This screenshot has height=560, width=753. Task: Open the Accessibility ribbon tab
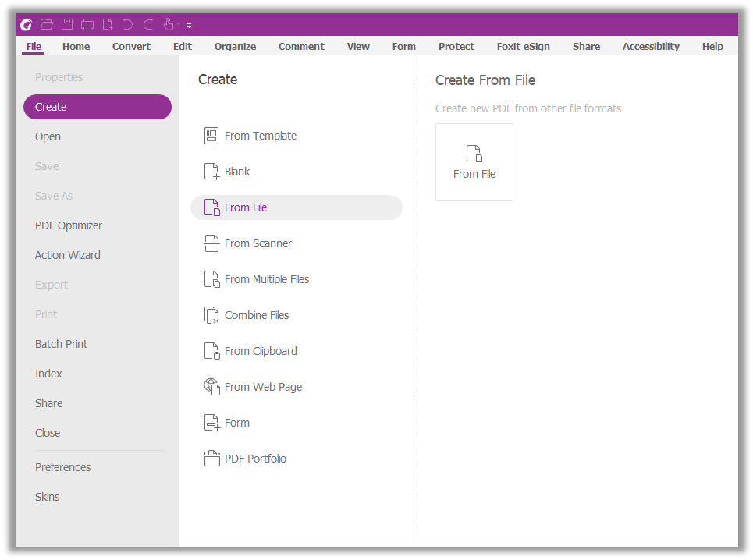(651, 47)
